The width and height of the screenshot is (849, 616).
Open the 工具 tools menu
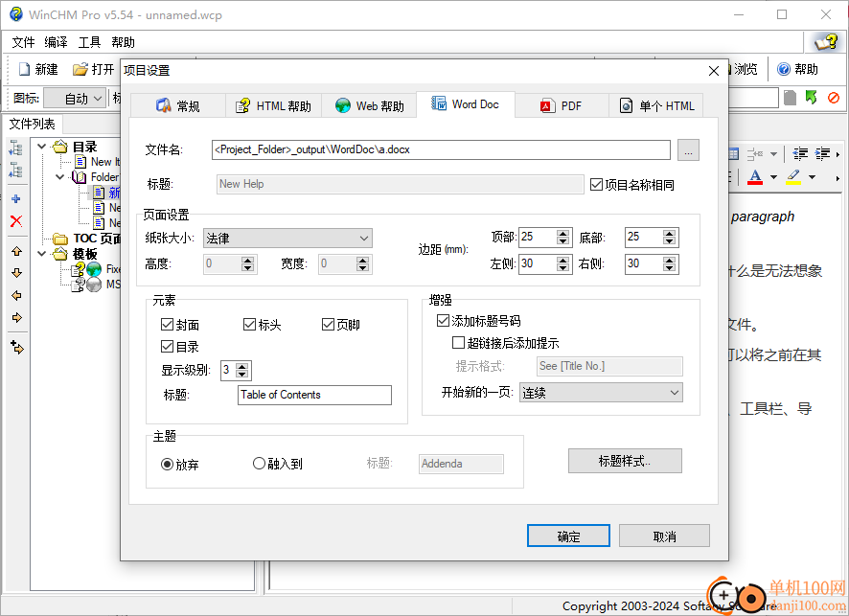(89, 42)
